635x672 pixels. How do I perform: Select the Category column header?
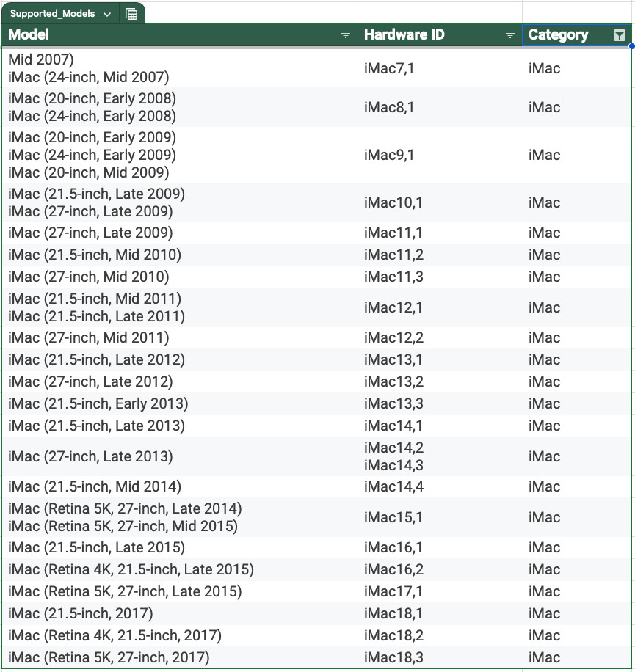(x=577, y=34)
